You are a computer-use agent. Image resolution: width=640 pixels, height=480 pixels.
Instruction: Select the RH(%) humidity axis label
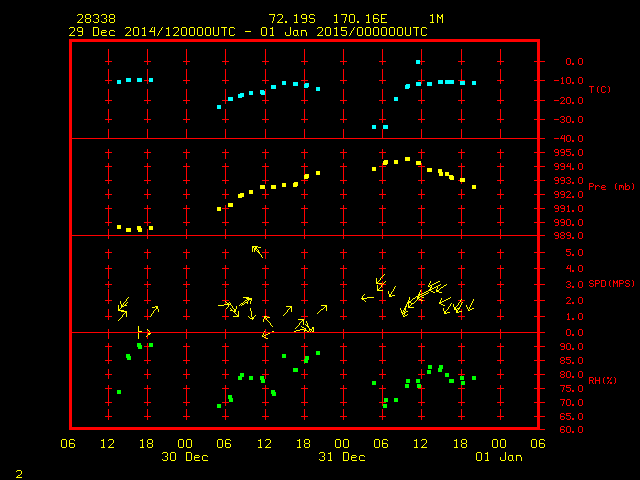pos(601,381)
